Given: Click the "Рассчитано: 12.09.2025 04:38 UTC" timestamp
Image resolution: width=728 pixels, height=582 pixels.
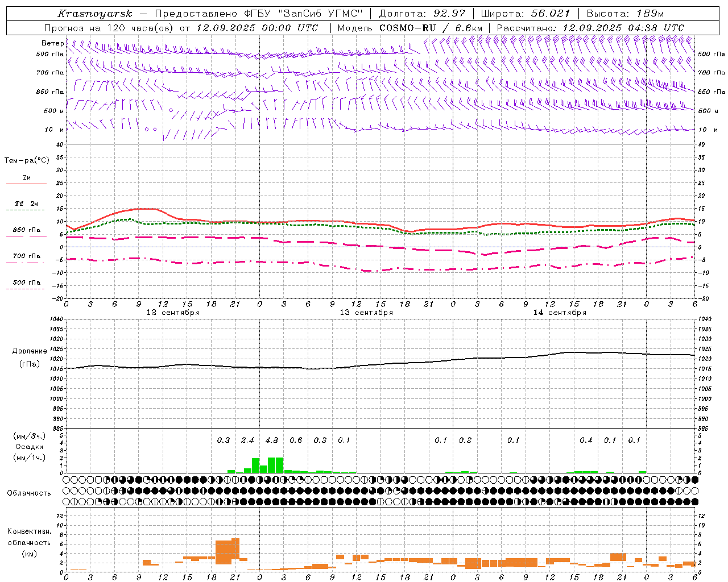Looking at the screenshot, I should [590, 28].
